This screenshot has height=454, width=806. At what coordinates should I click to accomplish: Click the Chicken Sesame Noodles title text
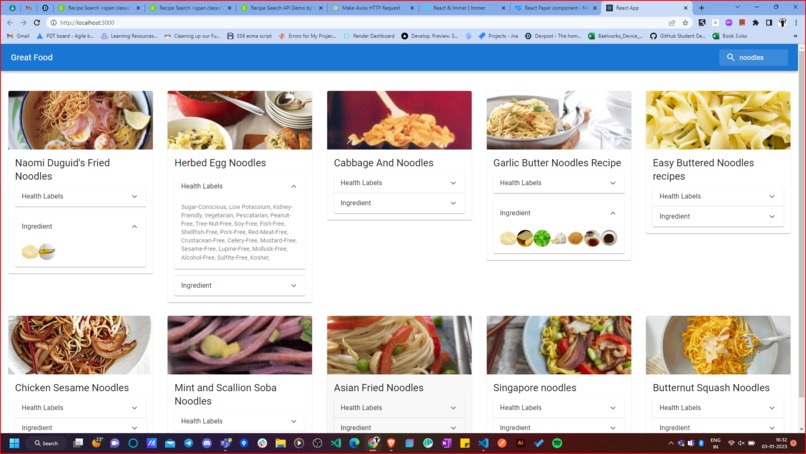(72, 388)
